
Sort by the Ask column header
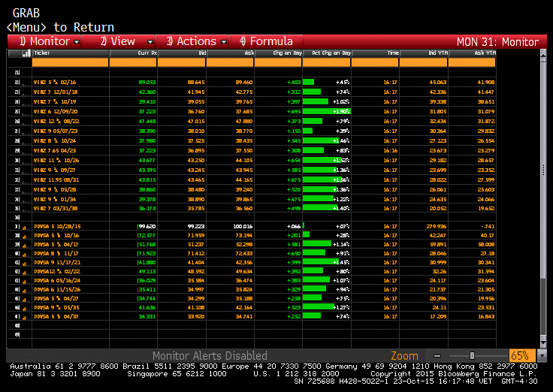(230, 53)
